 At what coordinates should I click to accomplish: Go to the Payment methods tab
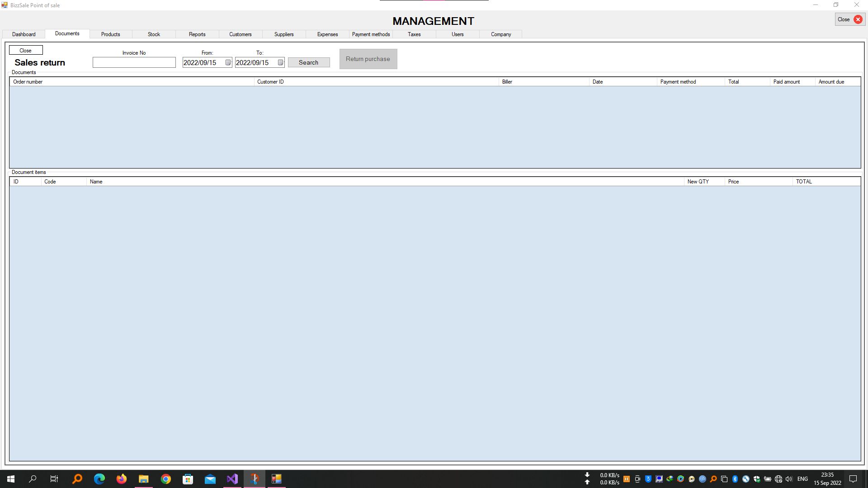(371, 34)
